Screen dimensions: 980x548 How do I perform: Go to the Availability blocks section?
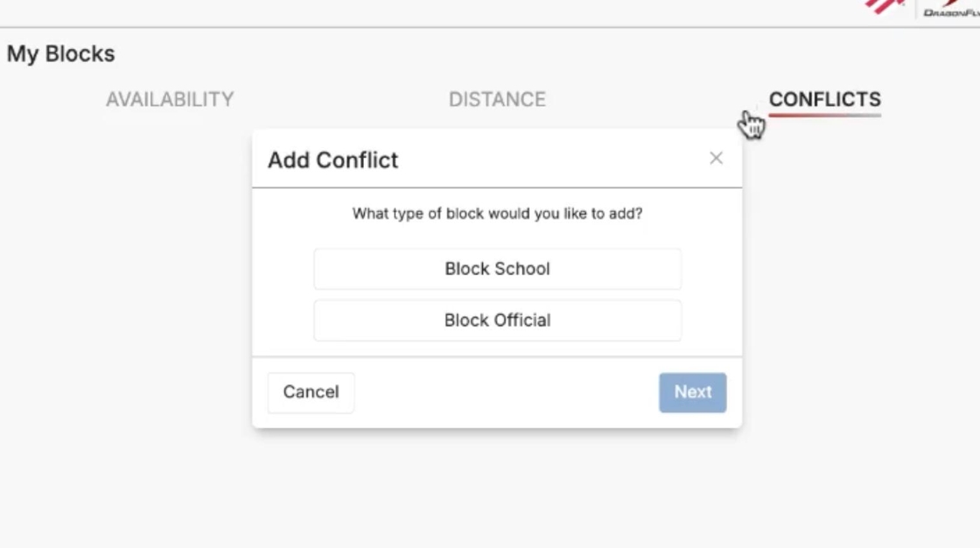(170, 100)
